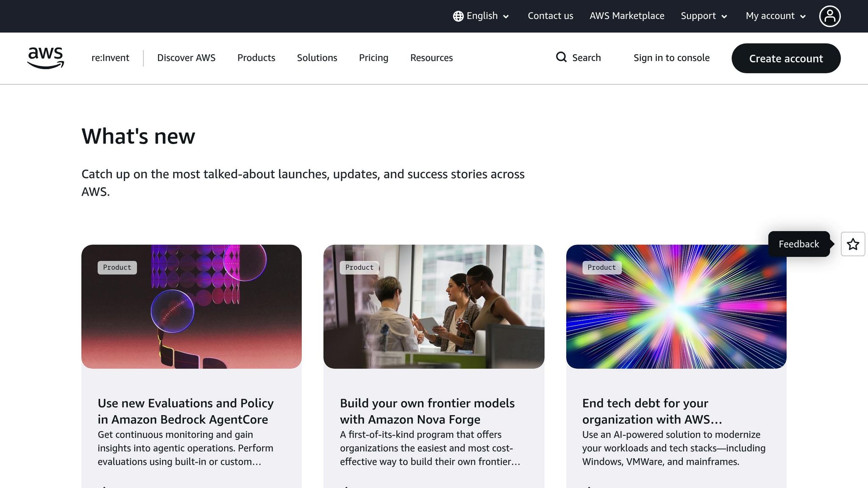Click the Feedback button
Viewport: 868px width, 488px height.
coord(798,244)
